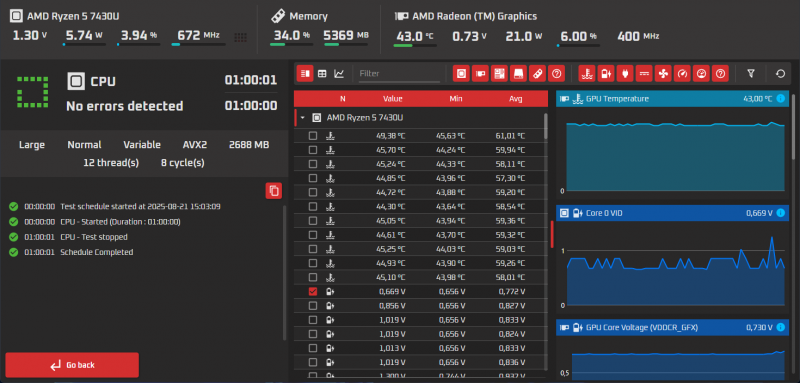
Task: Click the 45,63 °C minimum cell
Action: click(x=451, y=136)
